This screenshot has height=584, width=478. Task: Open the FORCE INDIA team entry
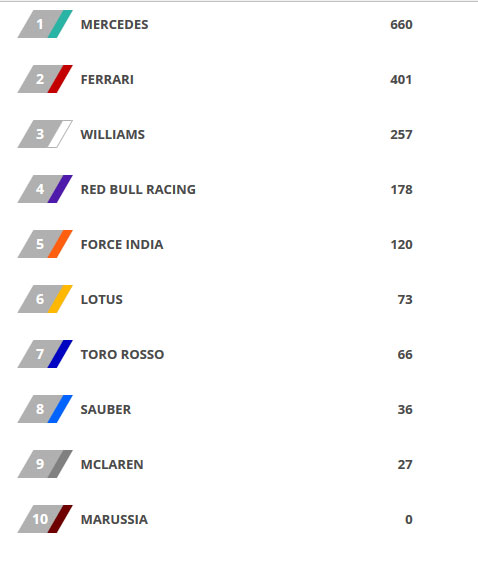[122, 244]
